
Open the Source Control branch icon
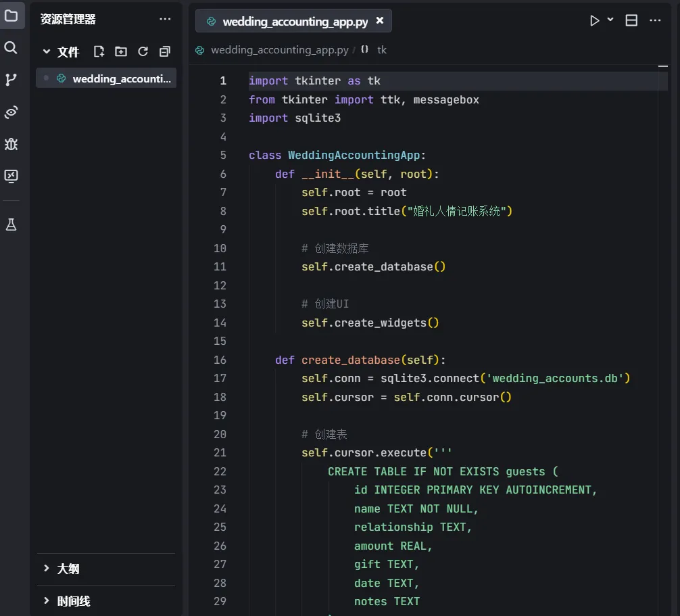pyautogui.click(x=11, y=80)
